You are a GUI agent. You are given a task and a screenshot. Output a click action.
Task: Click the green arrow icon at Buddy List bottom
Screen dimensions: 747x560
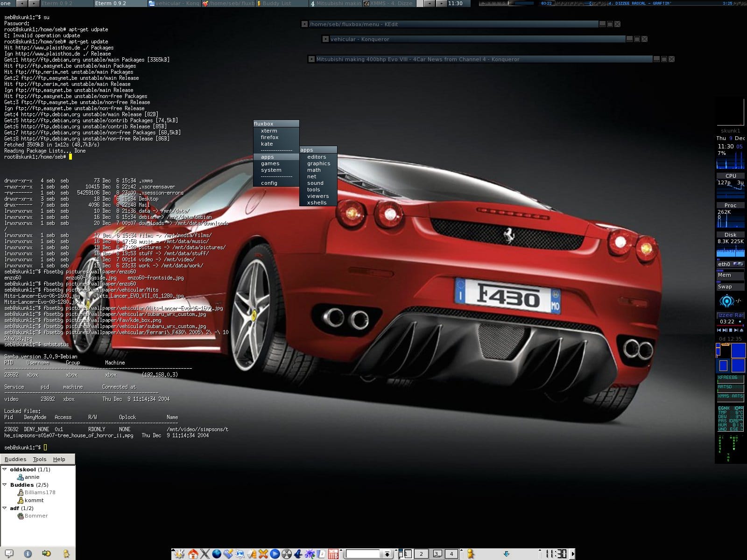point(46,553)
